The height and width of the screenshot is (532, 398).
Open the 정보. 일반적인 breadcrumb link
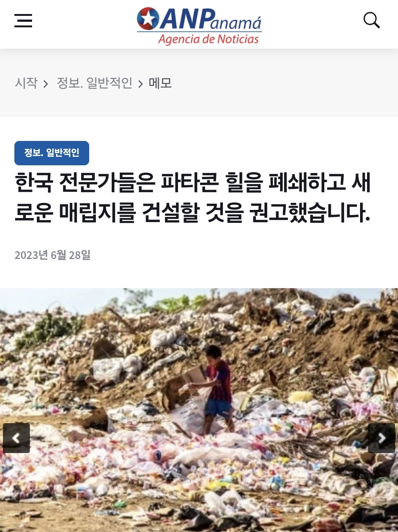94,83
